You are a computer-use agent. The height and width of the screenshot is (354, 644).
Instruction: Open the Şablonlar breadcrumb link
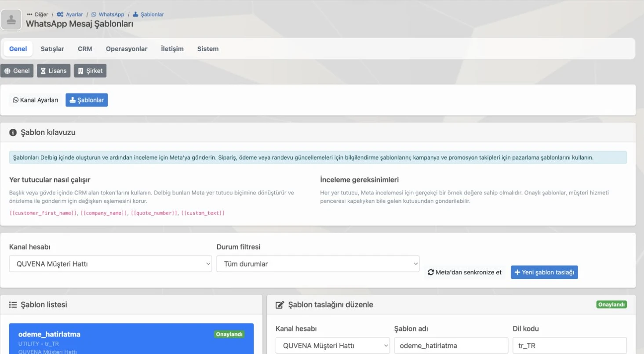pos(148,15)
